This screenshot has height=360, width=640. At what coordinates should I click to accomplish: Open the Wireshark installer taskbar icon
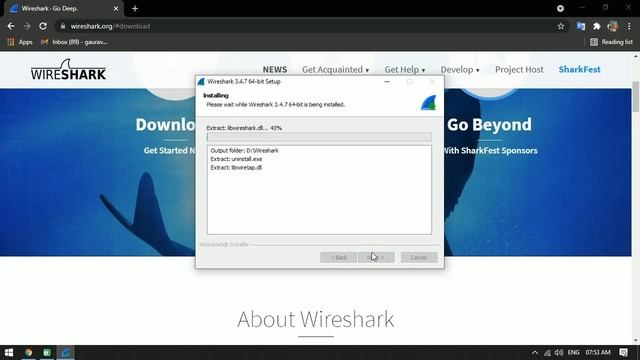coord(66,352)
